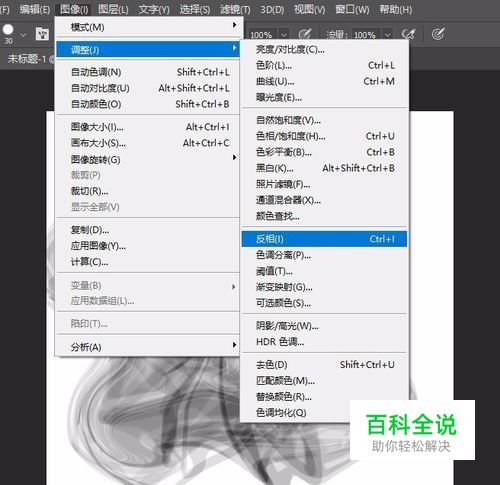
Task: Choose 复制(D) menu item
Action: pos(148,230)
